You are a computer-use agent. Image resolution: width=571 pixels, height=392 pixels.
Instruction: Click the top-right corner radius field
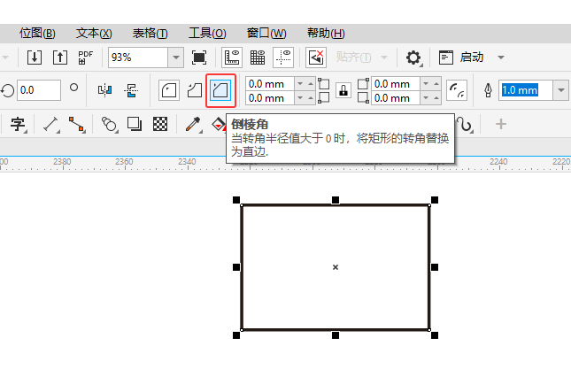click(x=396, y=84)
